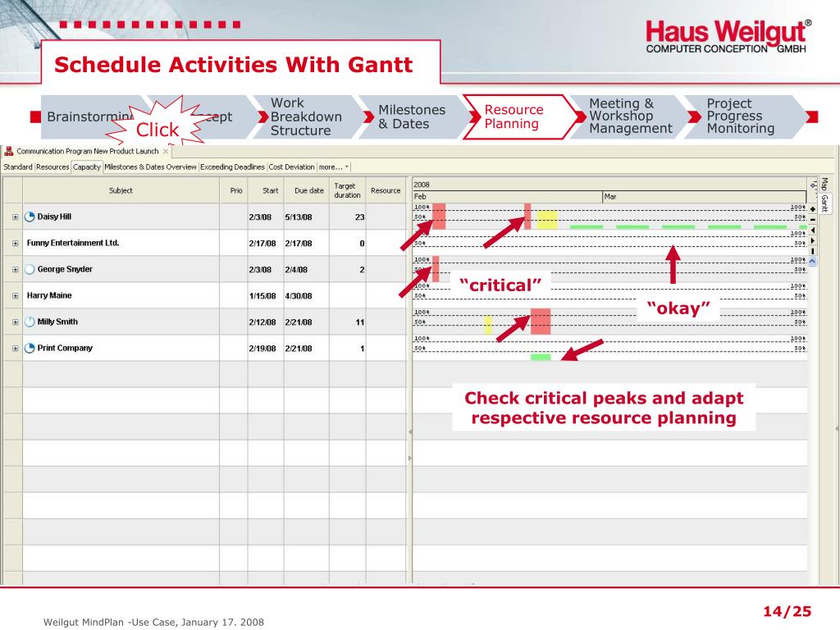Click George Snyder due date 2/4/08
This screenshot has height=630, width=840.
[296, 269]
